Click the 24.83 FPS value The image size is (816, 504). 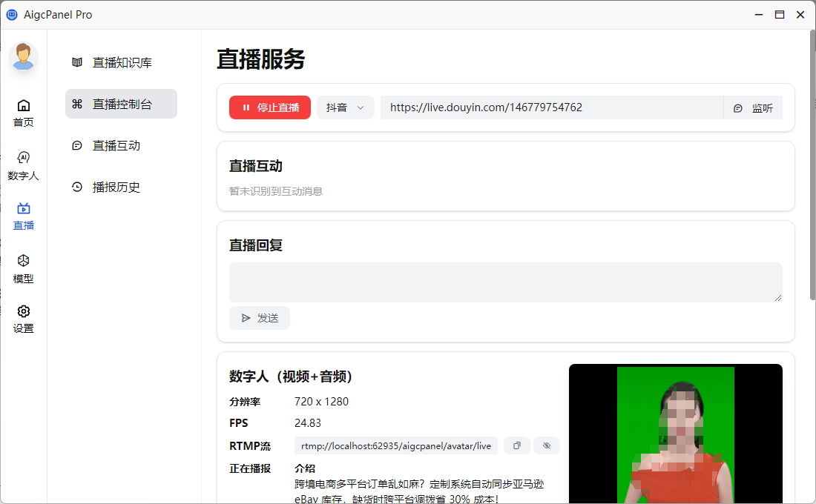click(x=308, y=423)
